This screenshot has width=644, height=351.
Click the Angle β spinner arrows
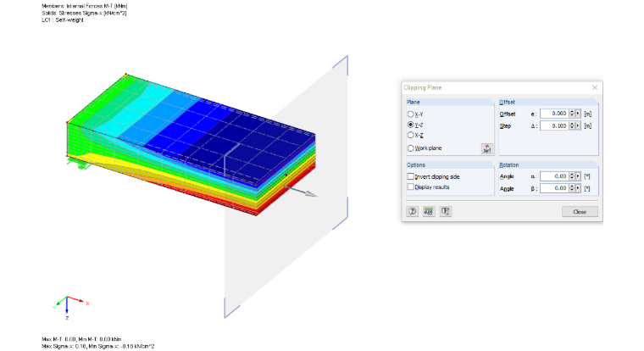(x=572, y=188)
